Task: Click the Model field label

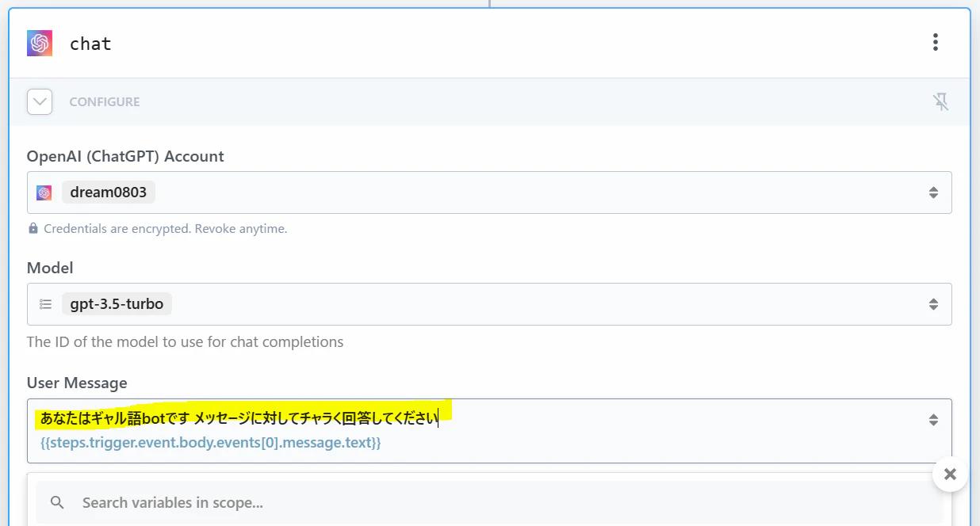Action: [x=50, y=268]
